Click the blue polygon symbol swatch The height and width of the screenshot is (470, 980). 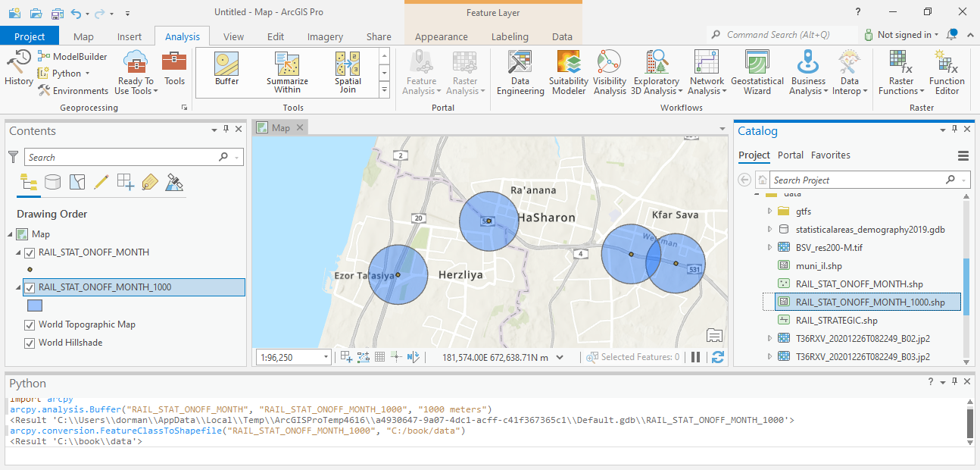pos(35,305)
